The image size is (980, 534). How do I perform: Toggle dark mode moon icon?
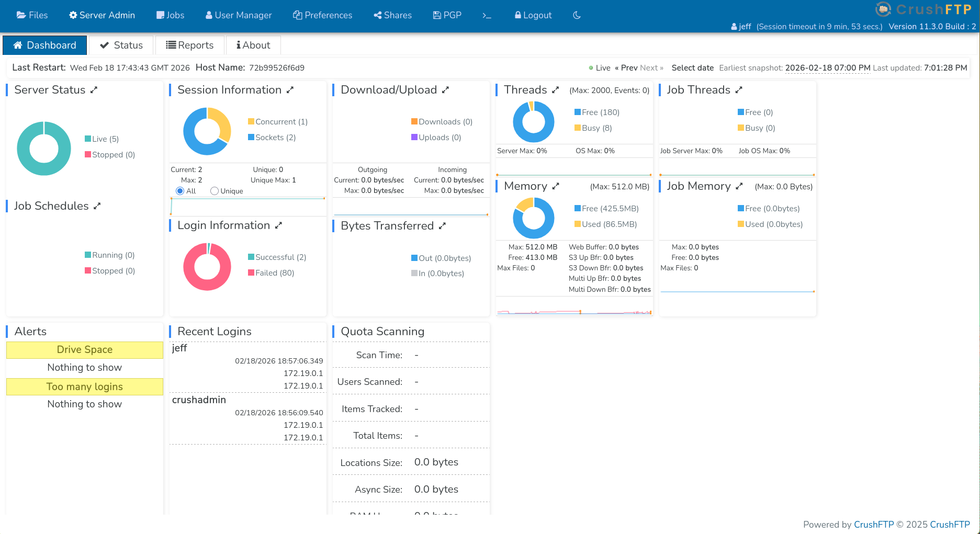click(x=577, y=15)
